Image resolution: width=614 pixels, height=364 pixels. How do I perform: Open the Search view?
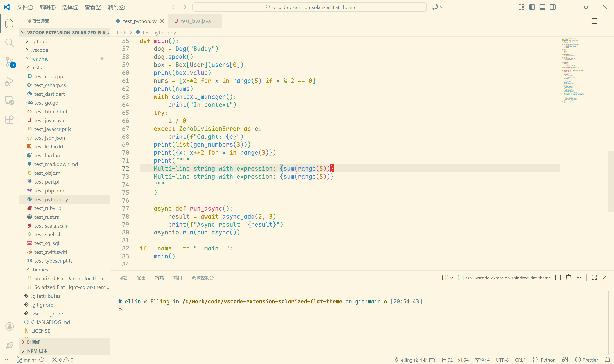(x=9, y=43)
